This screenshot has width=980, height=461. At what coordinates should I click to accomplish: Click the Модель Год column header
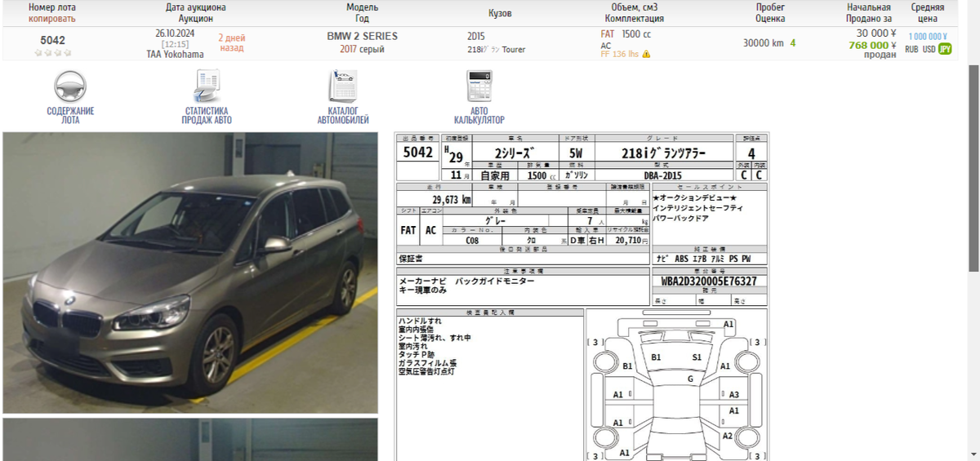tap(362, 12)
